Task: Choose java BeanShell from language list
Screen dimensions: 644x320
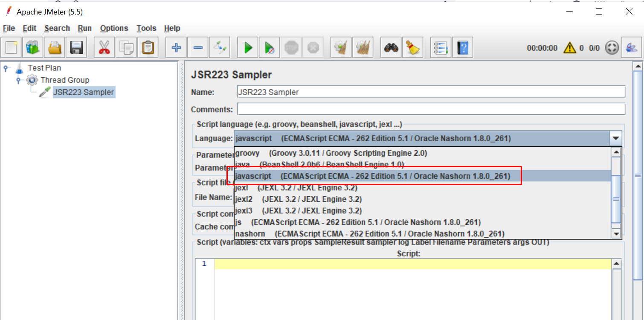Action: click(423, 164)
